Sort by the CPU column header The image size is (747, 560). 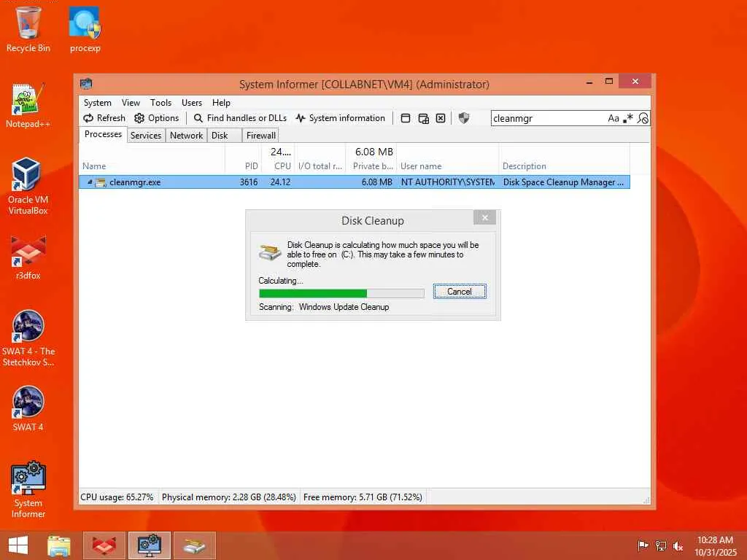pyautogui.click(x=278, y=166)
